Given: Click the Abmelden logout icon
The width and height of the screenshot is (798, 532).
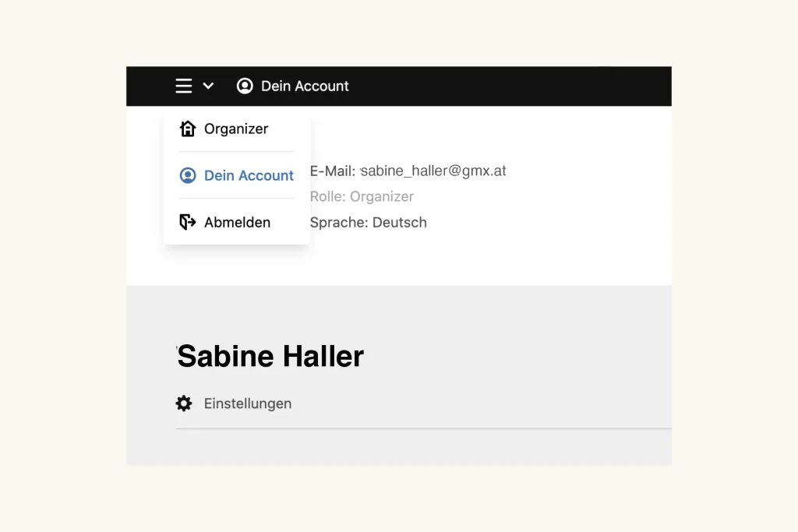Looking at the screenshot, I should (x=187, y=222).
